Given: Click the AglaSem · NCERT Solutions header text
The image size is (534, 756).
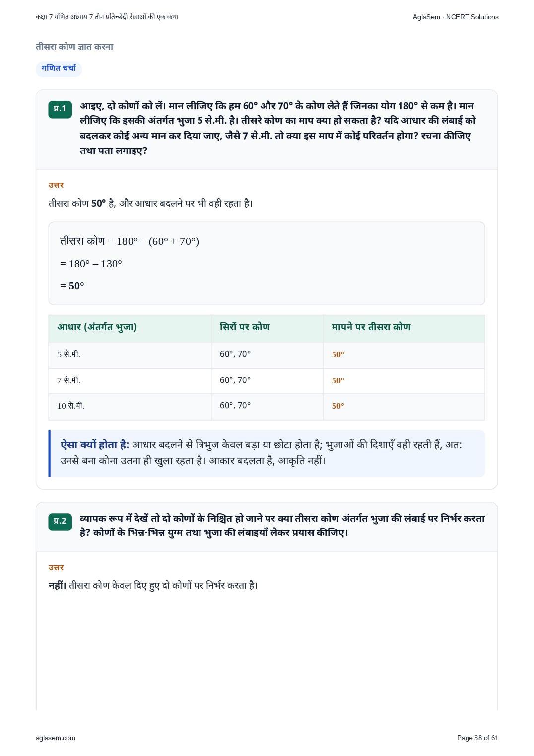Looking at the screenshot, I should (456, 17).
